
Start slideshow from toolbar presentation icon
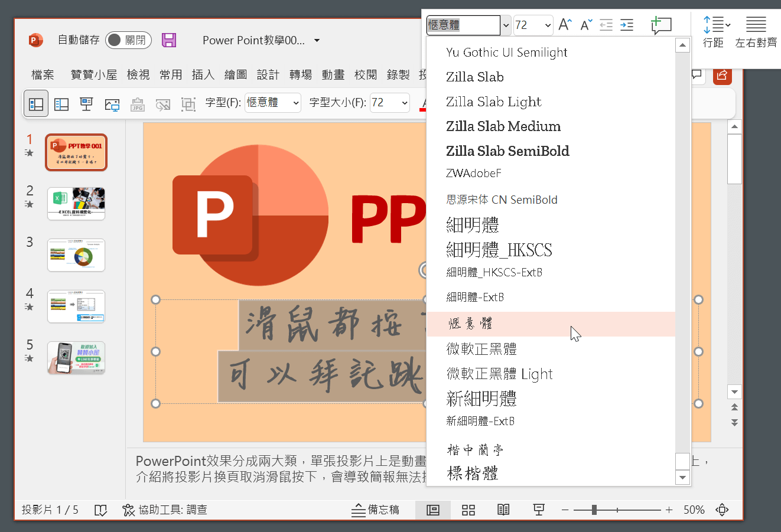click(86, 104)
